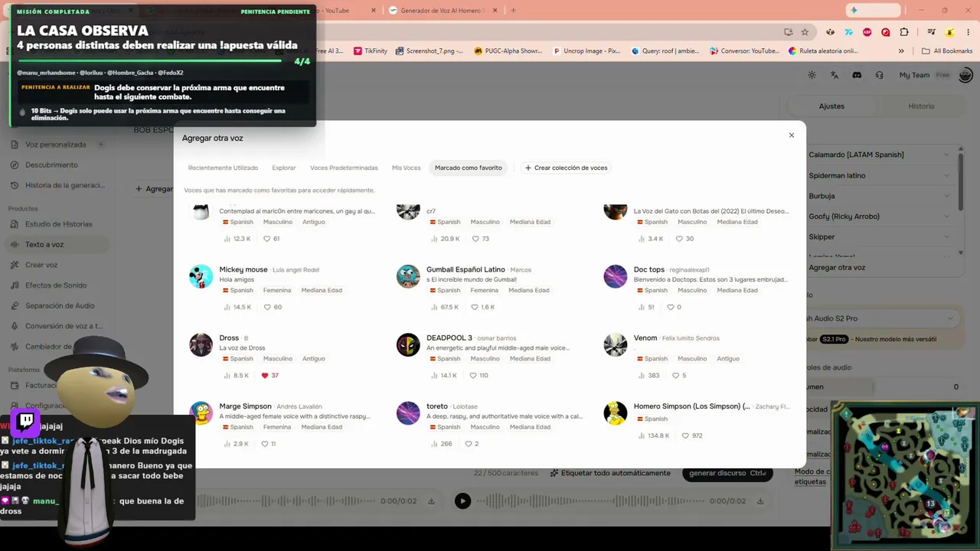Switch to the Explorar tab
This screenshot has width=980, height=551.
pos(284,168)
